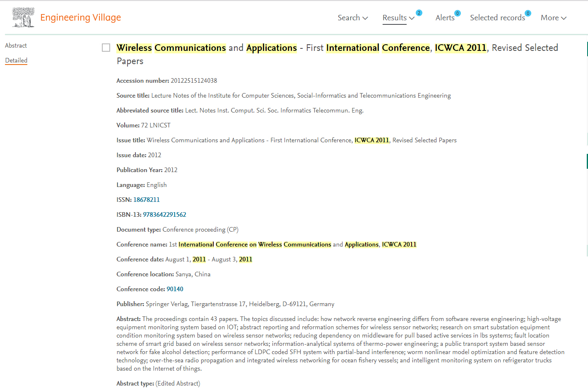588x388 pixels.
Task: Switch to the Abstract view
Action: pyautogui.click(x=16, y=46)
